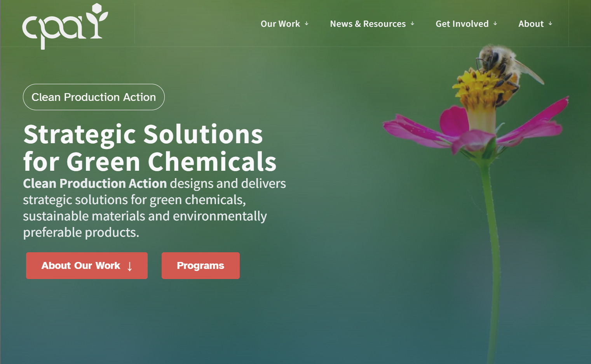Expand the Get Involved dropdown arrow
This screenshot has width=591, height=364.
495,24
